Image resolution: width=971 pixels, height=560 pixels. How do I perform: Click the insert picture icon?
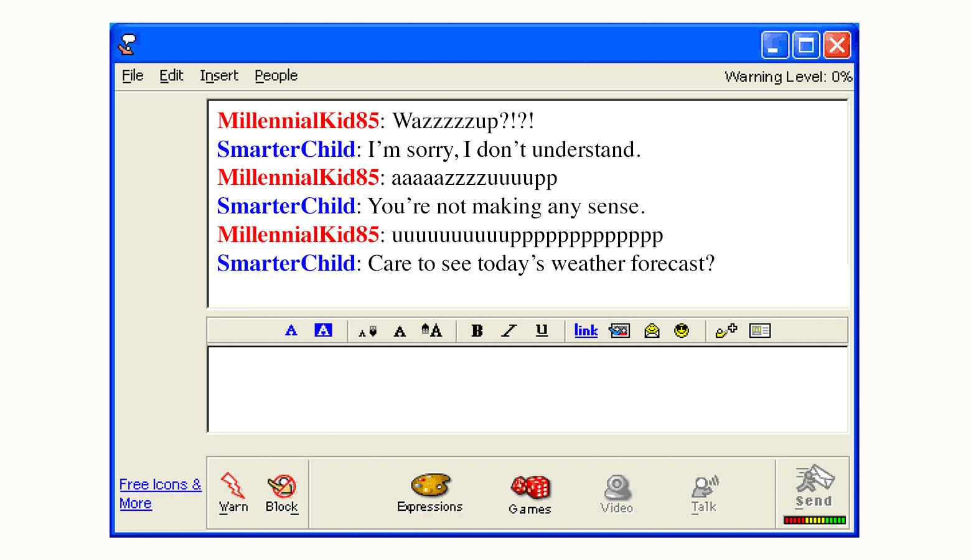(619, 330)
